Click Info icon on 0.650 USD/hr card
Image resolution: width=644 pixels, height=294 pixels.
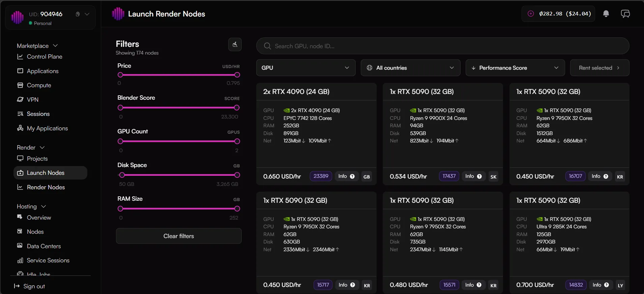click(352, 176)
